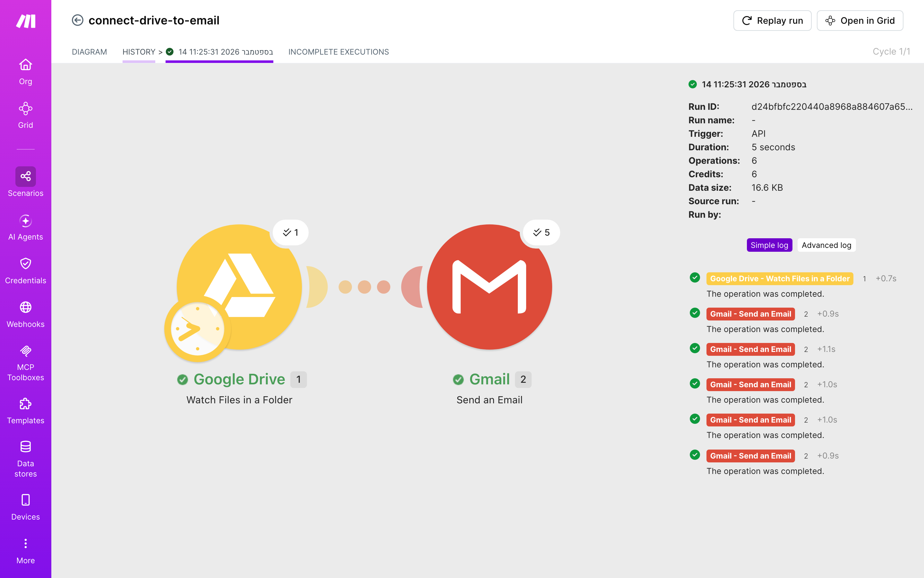Click Gmail - Send an Email log entry at +1.1s
The width and height of the screenshot is (924, 578).
coord(751,349)
